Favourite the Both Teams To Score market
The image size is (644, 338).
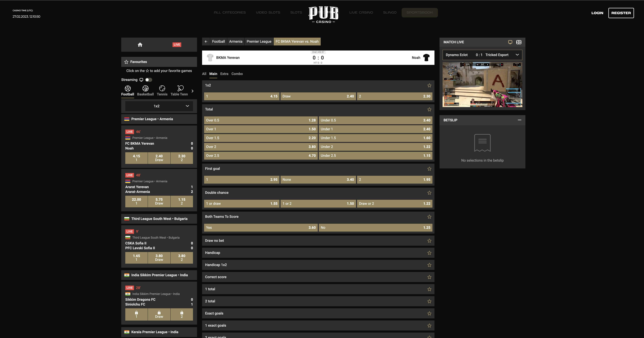coord(429,217)
